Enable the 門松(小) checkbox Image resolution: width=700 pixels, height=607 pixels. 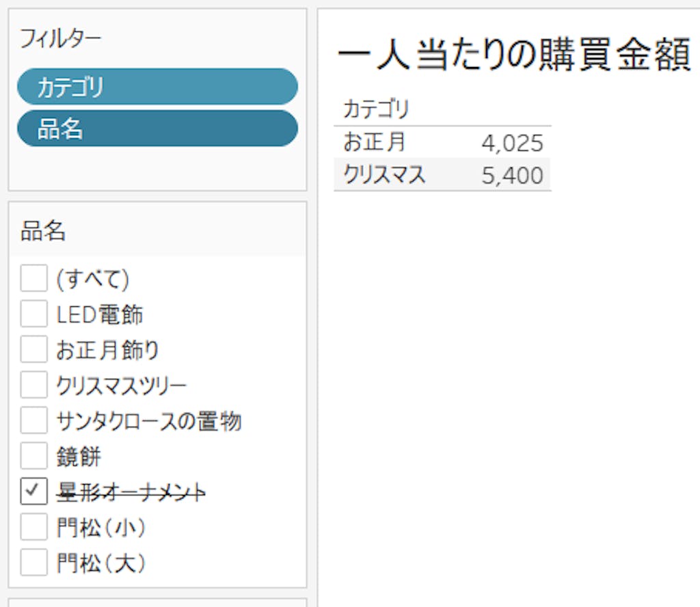click(33, 527)
